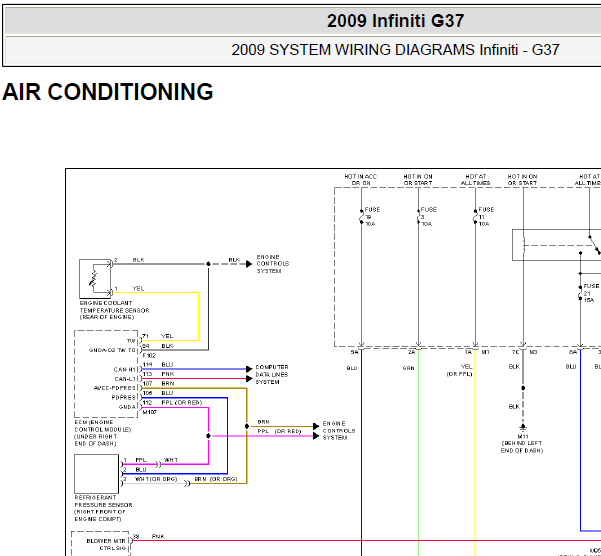Select the "2009 SYSTEM WIRING DIAGRAMS Infiniti - G37" subtitle
The width and height of the screenshot is (601, 556).
395,50
